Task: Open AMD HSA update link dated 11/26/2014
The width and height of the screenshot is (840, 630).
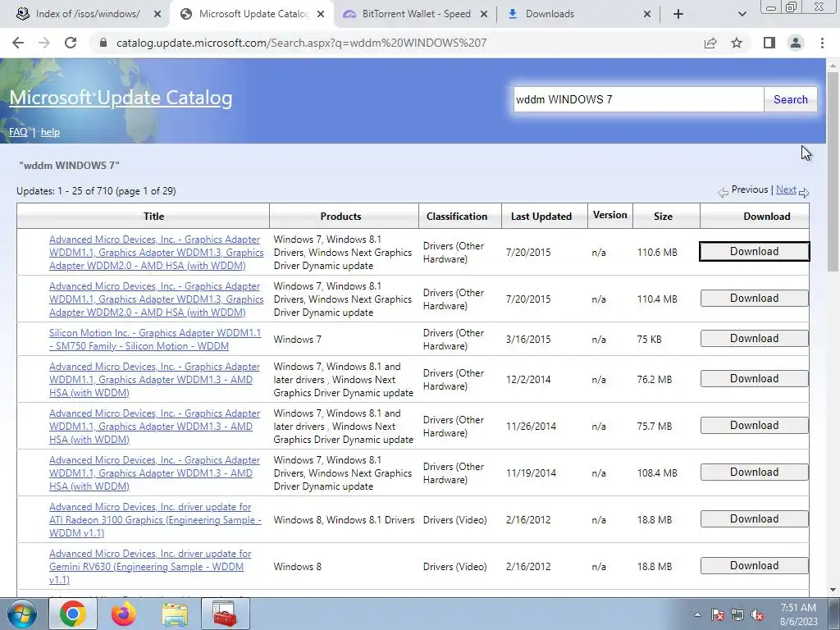Action: click(x=154, y=427)
